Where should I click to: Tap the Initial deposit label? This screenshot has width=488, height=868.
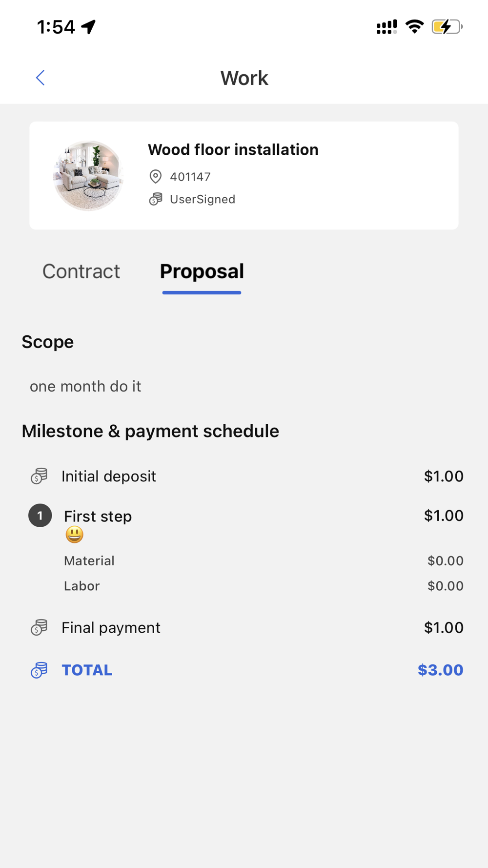point(109,476)
